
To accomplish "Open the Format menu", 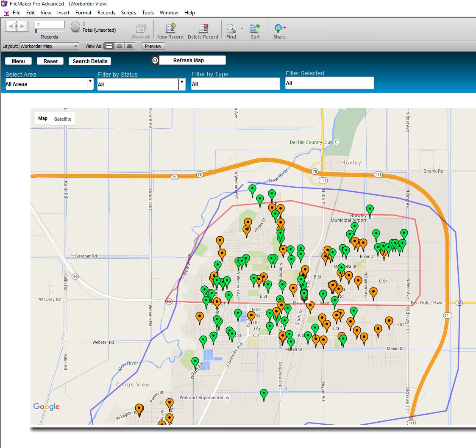I will (x=84, y=13).
